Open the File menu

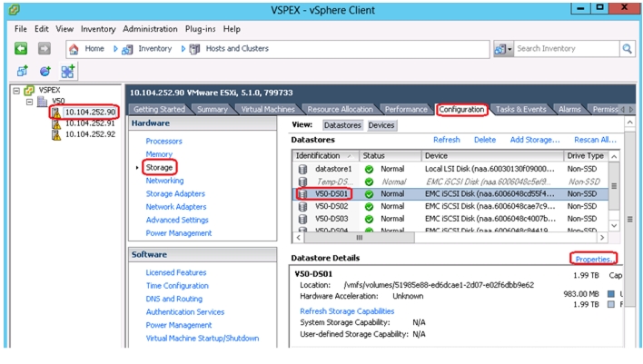point(21,29)
